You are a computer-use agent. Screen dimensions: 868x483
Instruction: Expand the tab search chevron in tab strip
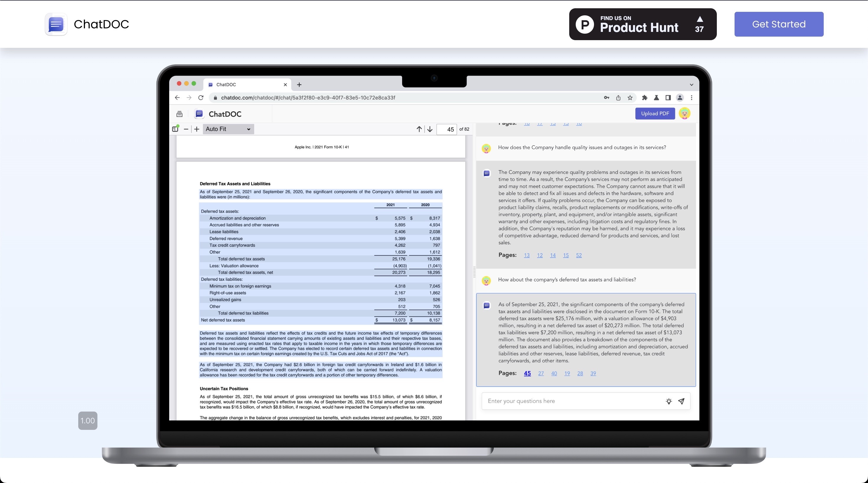[691, 85]
